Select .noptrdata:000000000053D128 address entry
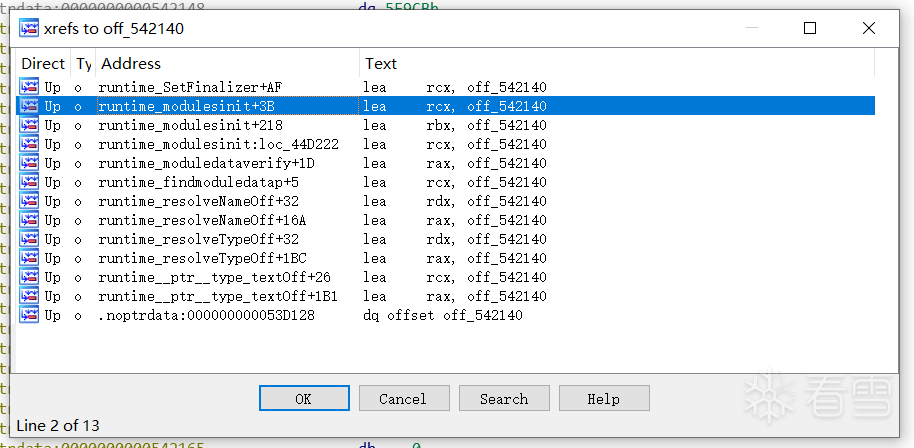 [x=206, y=315]
